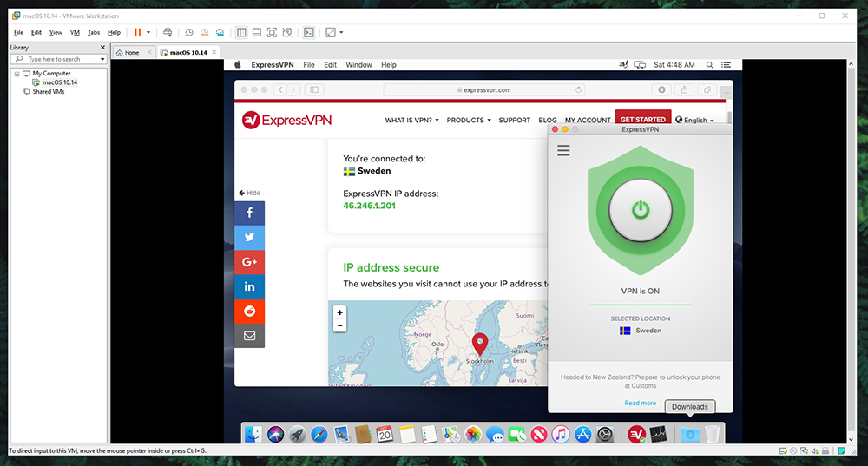Click the library search field
Viewport: 868px width, 466px height.
[x=60, y=59]
